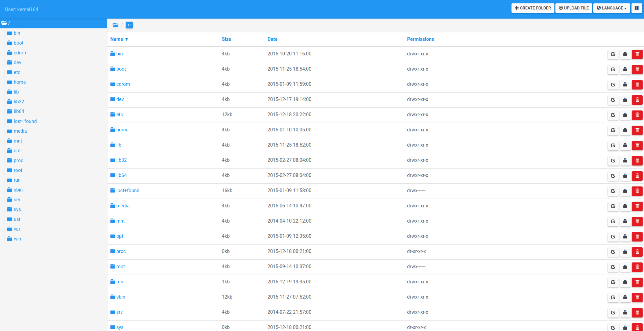644x331 pixels.
Task: Delete the cdrom folder with the trash icon
Action: (x=637, y=84)
